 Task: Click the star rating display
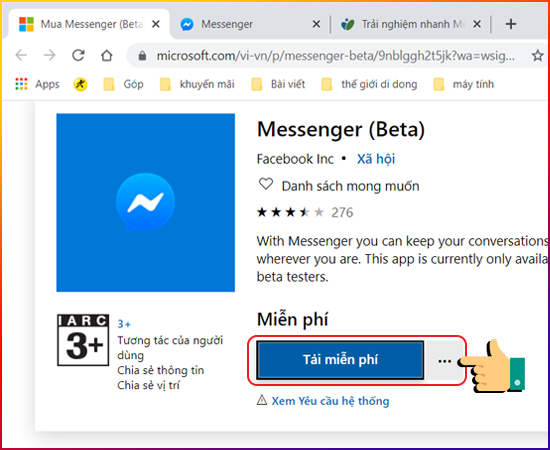tap(290, 212)
